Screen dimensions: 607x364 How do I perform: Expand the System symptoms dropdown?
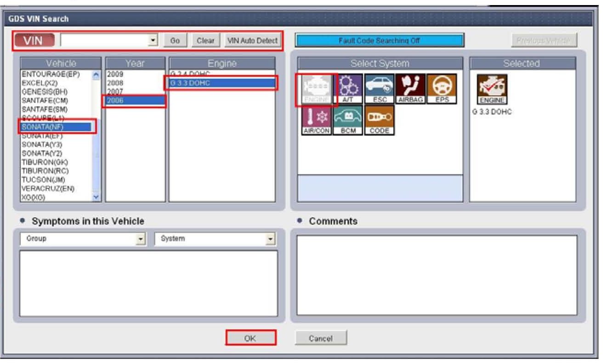271,239
